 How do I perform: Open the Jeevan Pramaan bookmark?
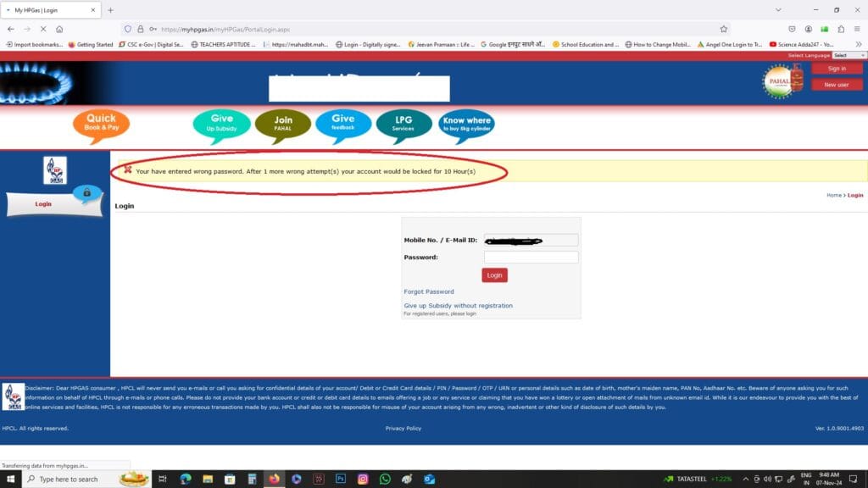441,44
